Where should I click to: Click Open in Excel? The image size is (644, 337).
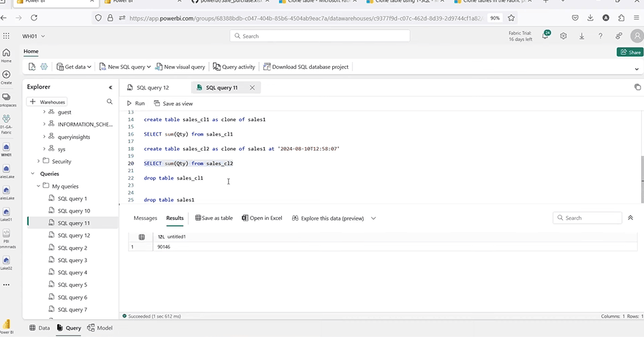coord(262,219)
